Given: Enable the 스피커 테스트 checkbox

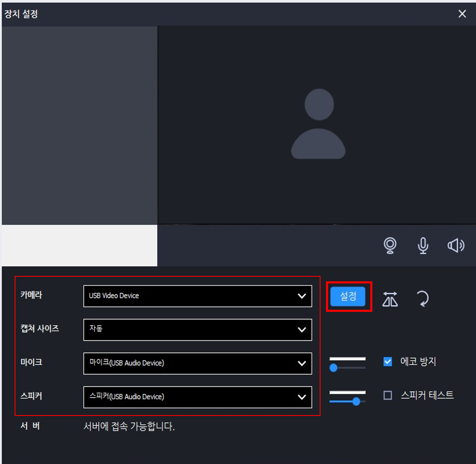Looking at the screenshot, I should [x=388, y=395].
